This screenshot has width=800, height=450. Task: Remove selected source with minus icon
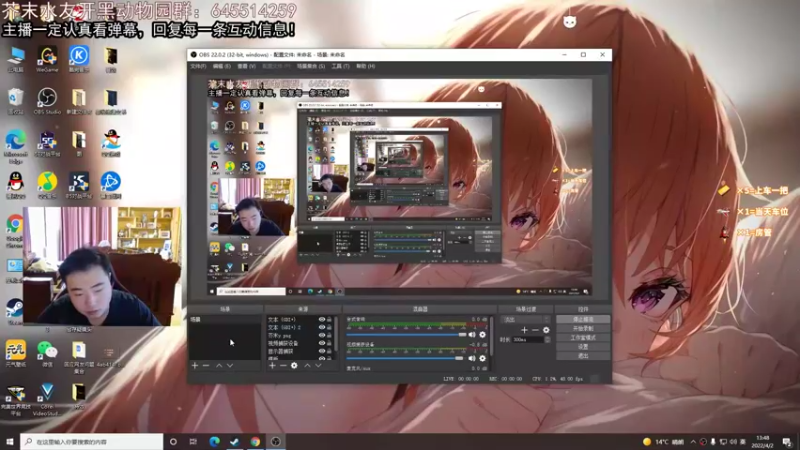pos(283,365)
